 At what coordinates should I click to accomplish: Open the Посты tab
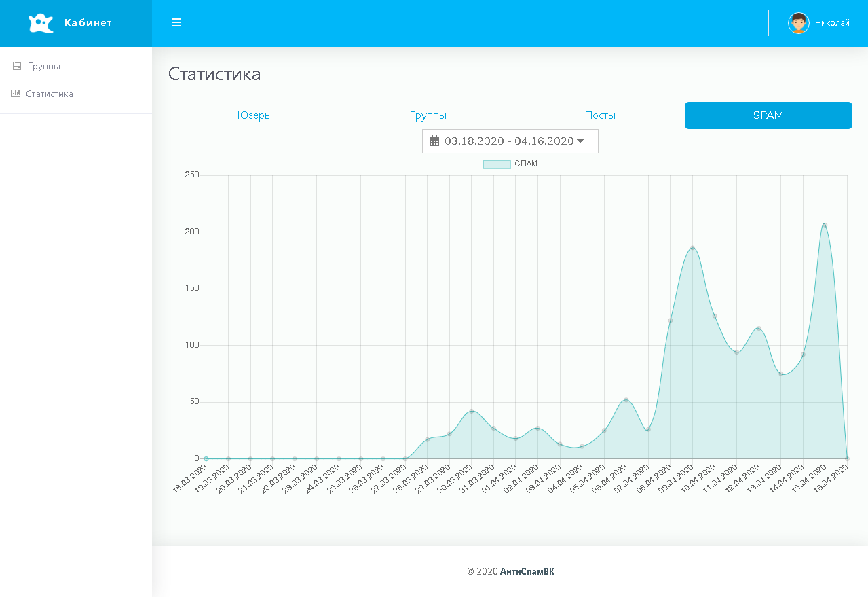[600, 115]
